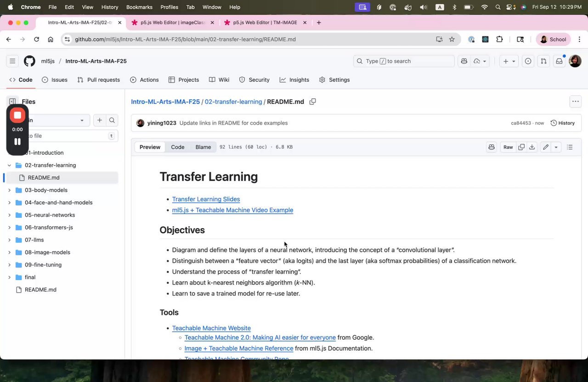Download the raw README file
This screenshot has height=382, width=588.
point(531,147)
